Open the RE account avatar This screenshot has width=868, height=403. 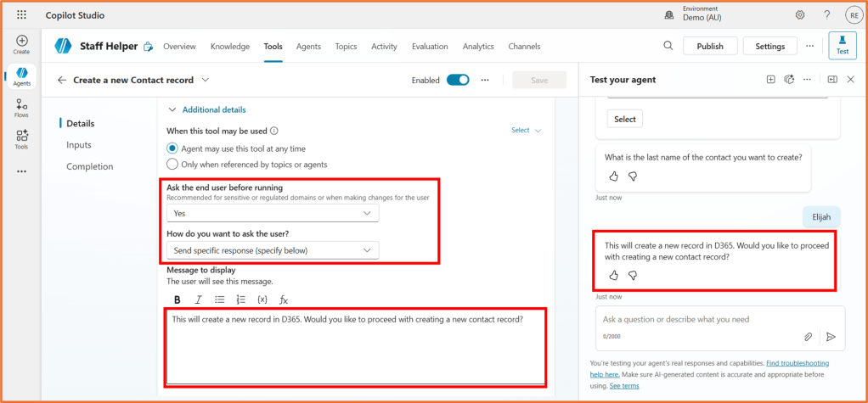point(853,15)
